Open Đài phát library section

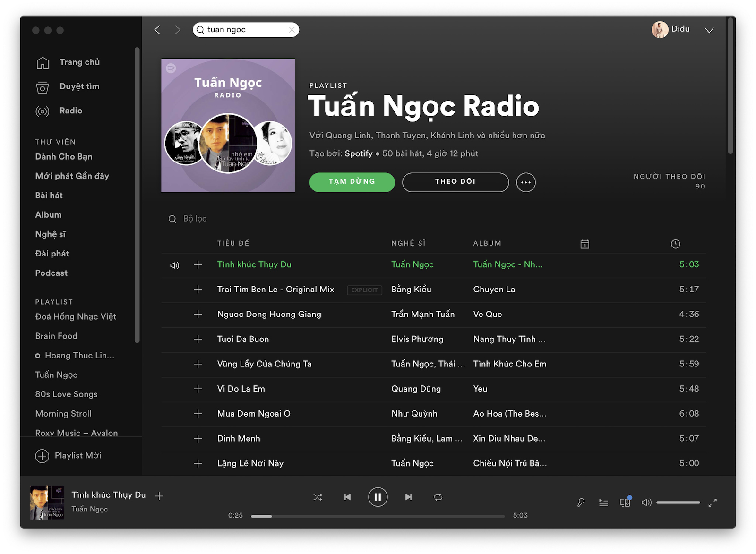pyautogui.click(x=52, y=254)
